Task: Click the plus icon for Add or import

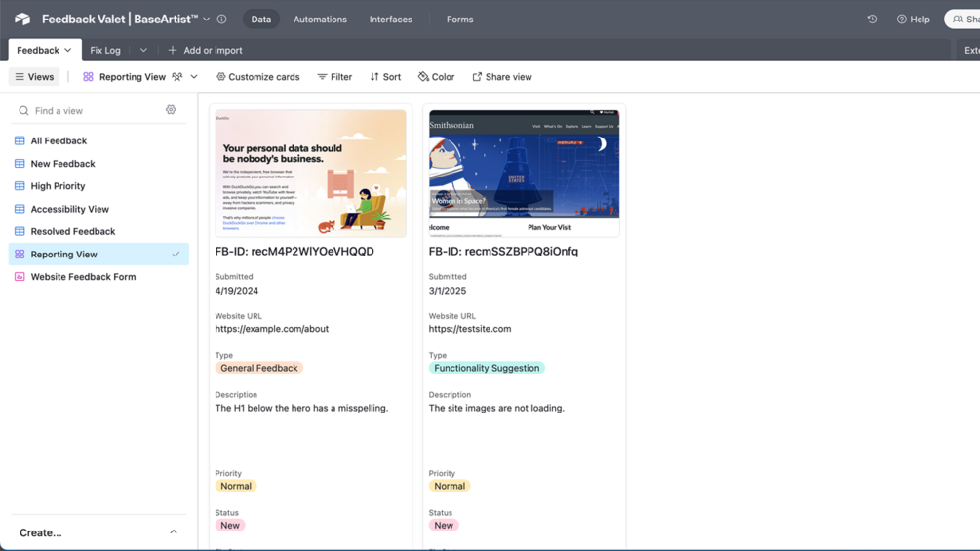Action: pyautogui.click(x=173, y=50)
